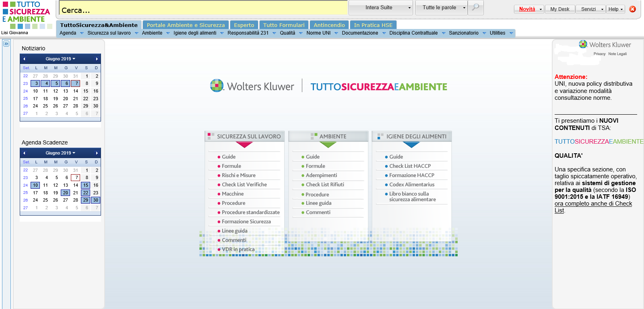Viewport: 644px width, 309px height.
Task: Switch to the Antincendio tab
Action: pos(329,25)
